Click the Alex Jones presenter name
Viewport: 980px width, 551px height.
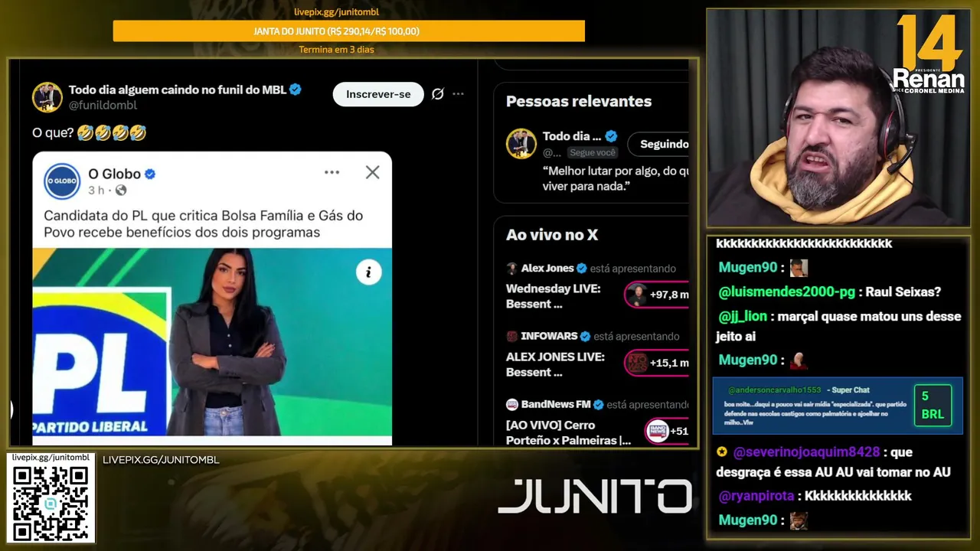tap(547, 269)
